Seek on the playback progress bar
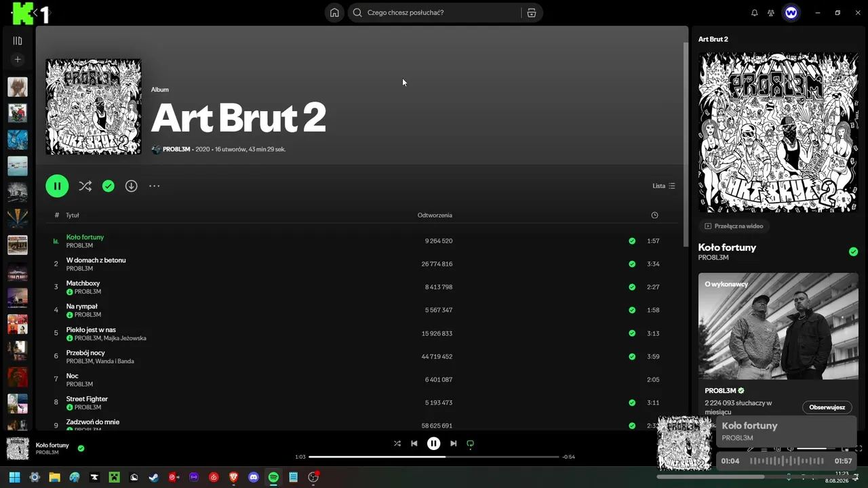The image size is (868, 488). (434, 457)
